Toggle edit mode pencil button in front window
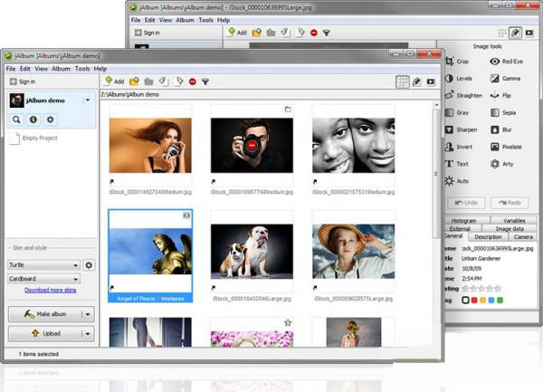The width and height of the screenshot is (543, 392). pyautogui.click(x=417, y=81)
